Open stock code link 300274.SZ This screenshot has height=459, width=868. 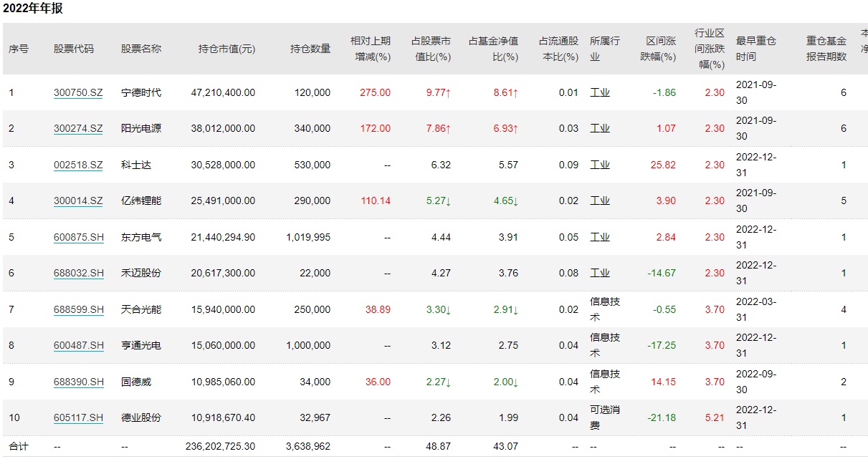click(78, 128)
